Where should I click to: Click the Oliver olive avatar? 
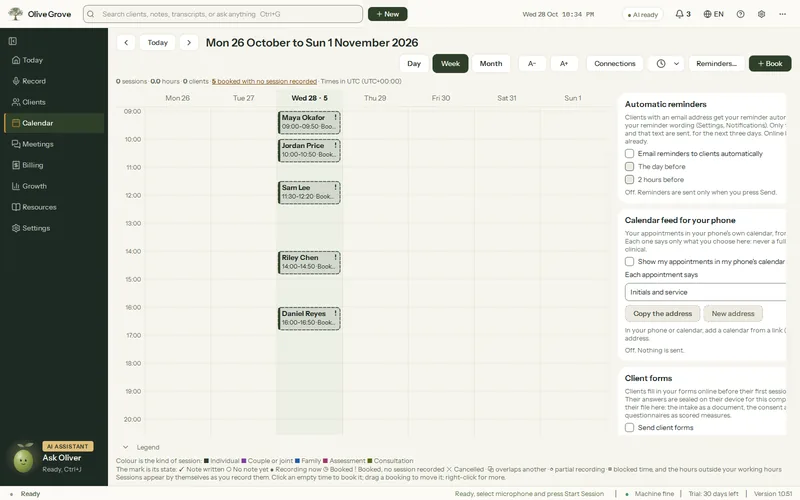point(23,458)
